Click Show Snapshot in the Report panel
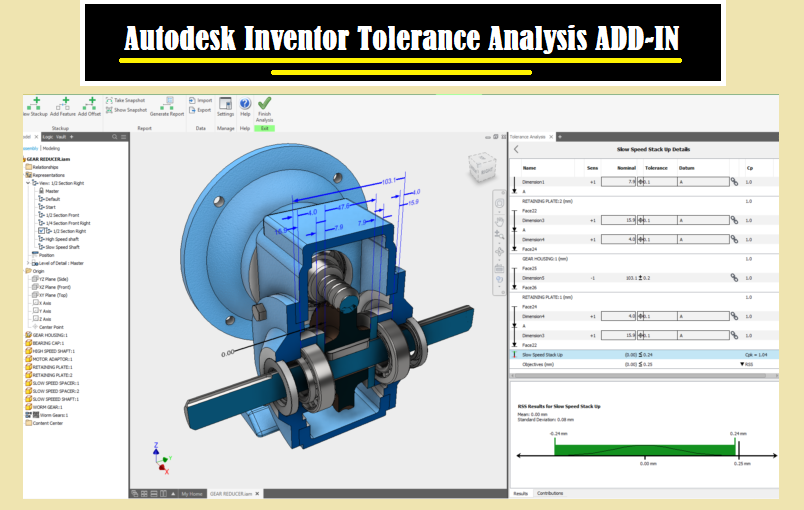The image size is (804, 510). (126, 110)
